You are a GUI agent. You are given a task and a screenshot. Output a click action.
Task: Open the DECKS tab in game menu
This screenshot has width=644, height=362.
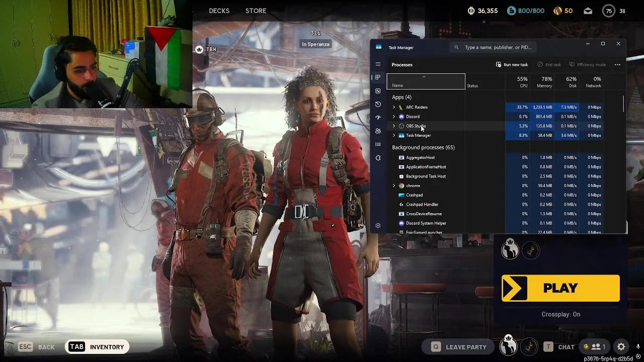tap(219, 11)
